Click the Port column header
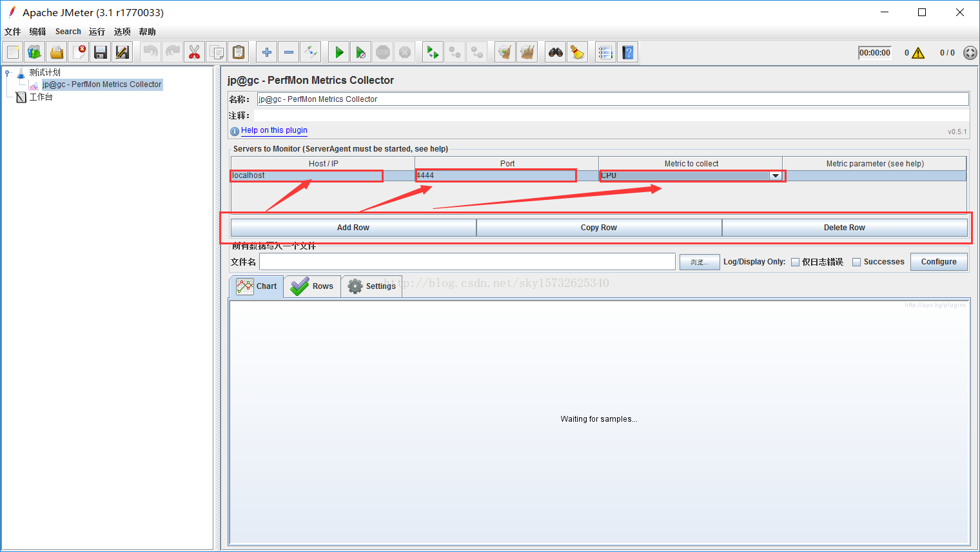 point(507,163)
